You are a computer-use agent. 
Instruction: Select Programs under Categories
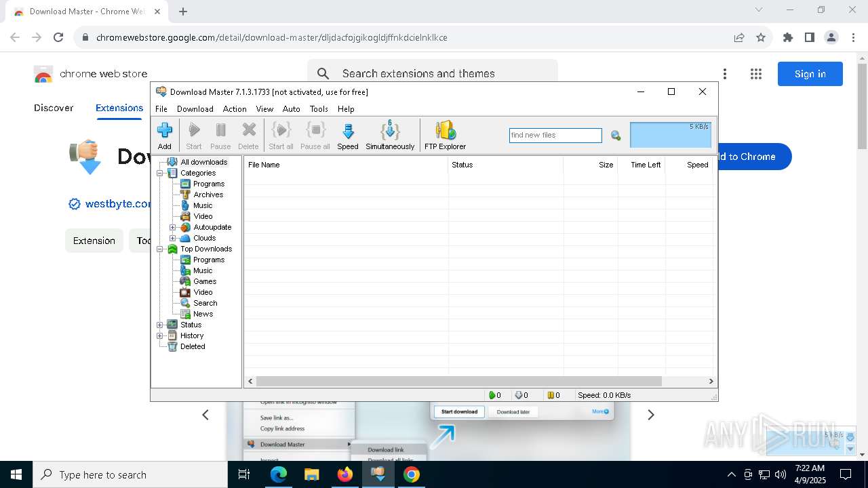click(x=209, y=184)
